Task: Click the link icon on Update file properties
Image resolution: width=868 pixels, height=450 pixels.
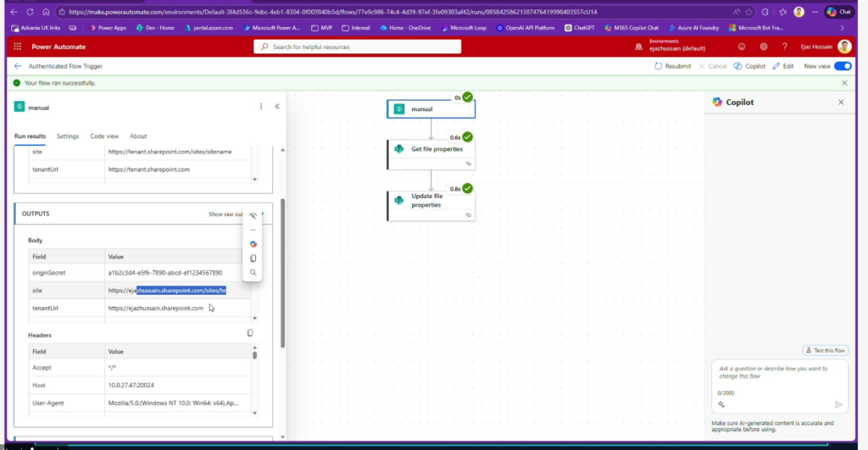Action: coord(468,215)
